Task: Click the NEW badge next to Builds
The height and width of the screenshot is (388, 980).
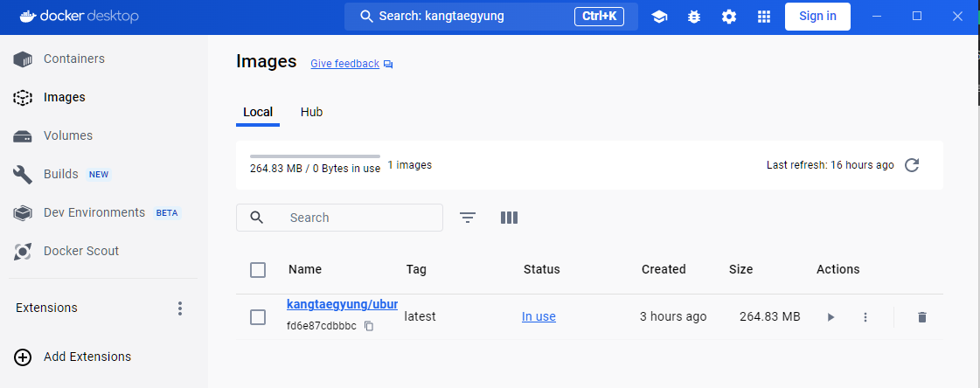Action: 99,174
